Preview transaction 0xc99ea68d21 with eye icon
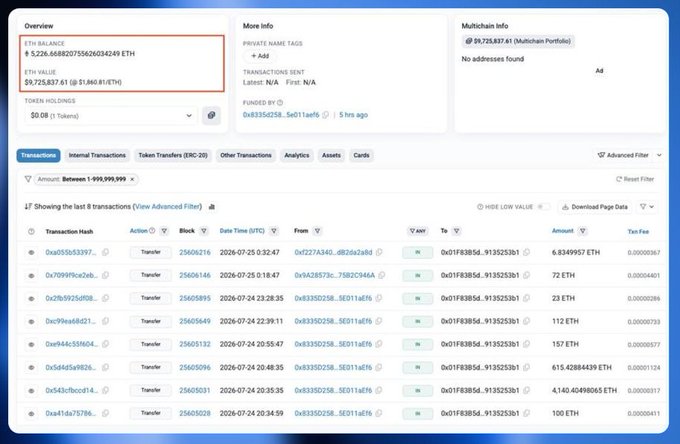The height and width of the screenshot is (444, 680). (31, 321)
